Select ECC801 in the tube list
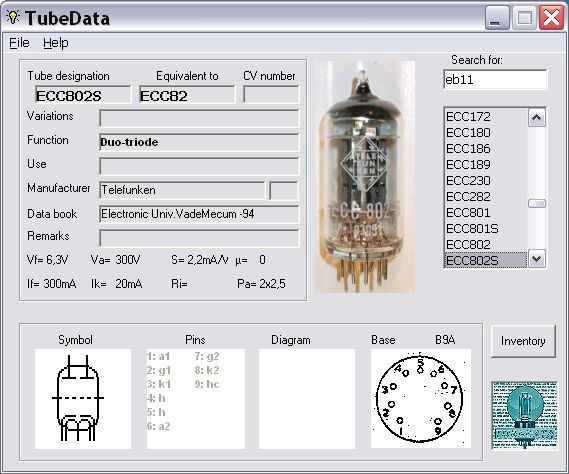This screenshot has height=474, width=569. pyautogui.click(x=486, y=213)
